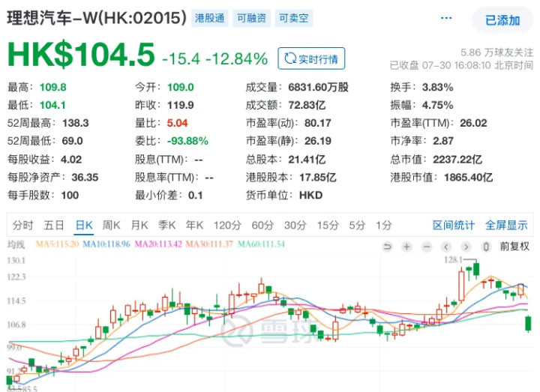540x392 pixels.
Task: Click the chart reset/undo arrow icon
Action: click(388, 247)
